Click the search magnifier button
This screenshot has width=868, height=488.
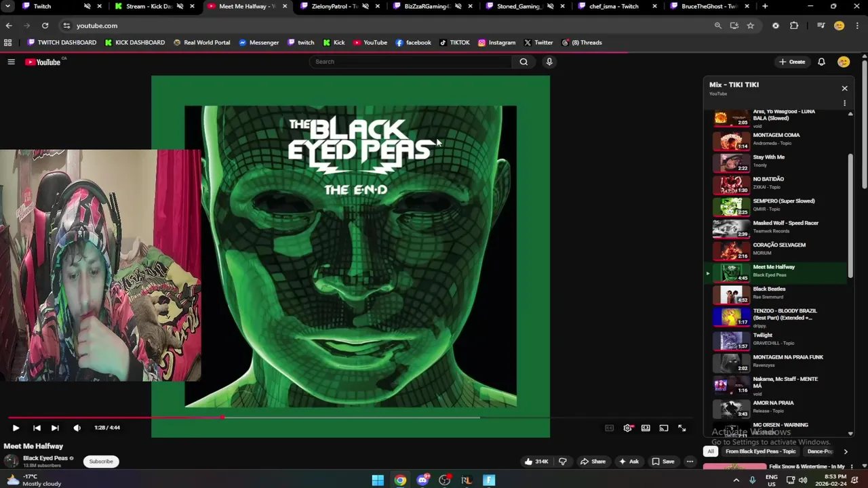(524, 62)
